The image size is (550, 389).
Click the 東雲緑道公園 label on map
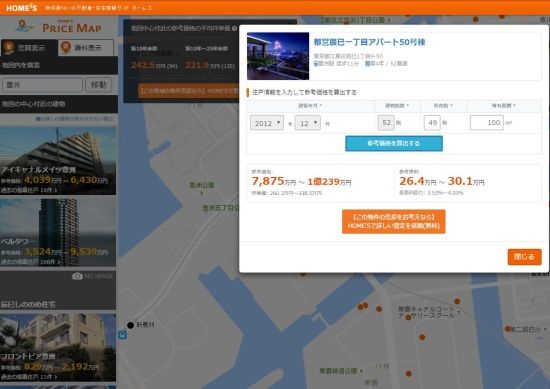tap(338, 370)
